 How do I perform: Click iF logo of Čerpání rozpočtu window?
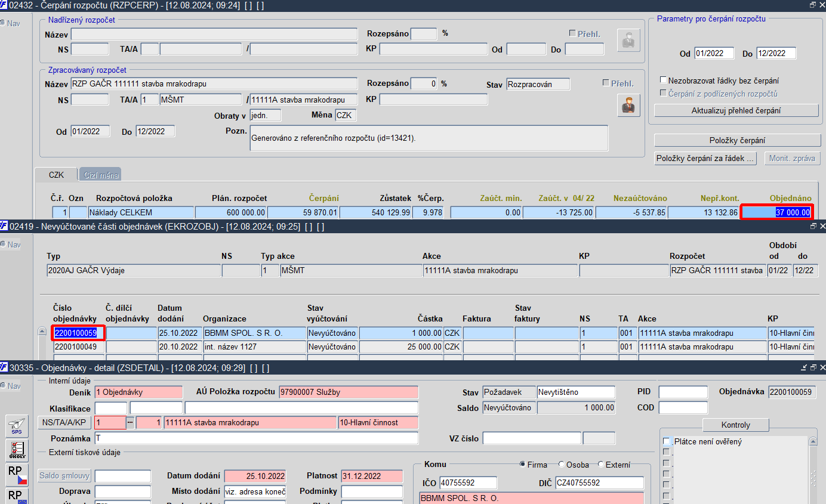[4, 5]
